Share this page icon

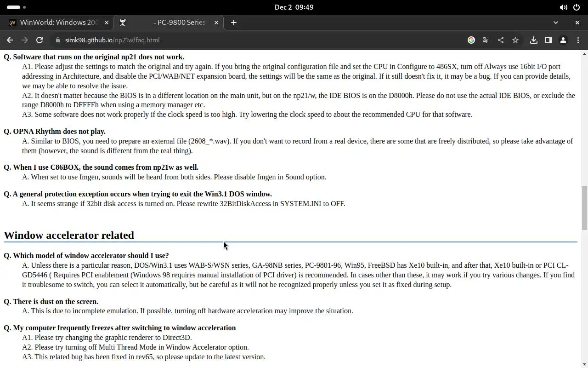tap(501, 40)
